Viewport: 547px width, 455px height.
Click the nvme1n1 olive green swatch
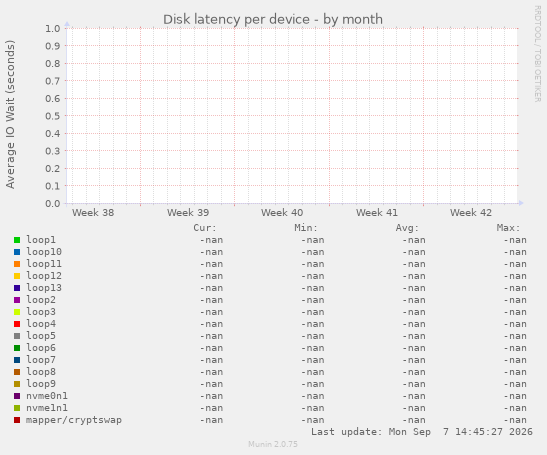pyautogui.click(x=17, y=408)
